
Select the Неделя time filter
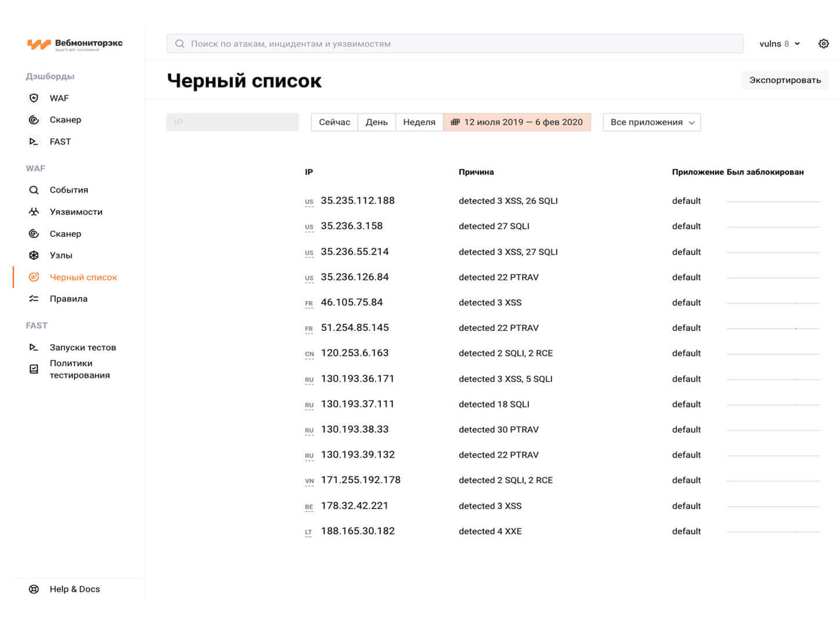(x=419, y=122)
